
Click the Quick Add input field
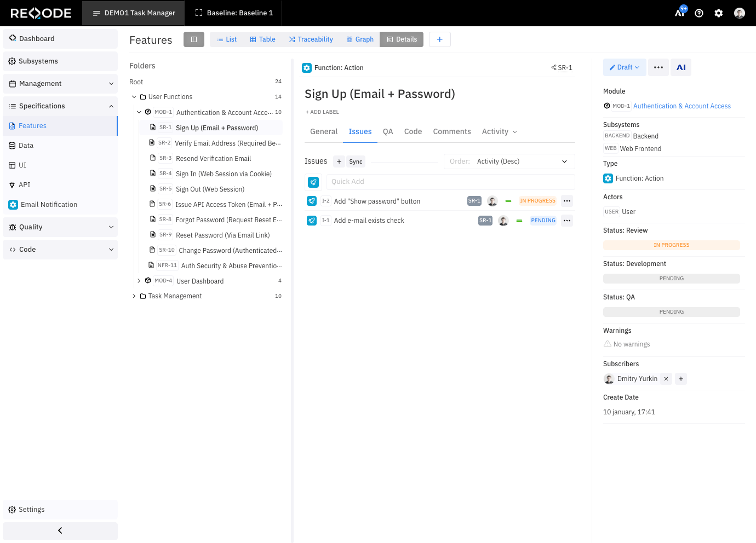(x=450, y=182)
